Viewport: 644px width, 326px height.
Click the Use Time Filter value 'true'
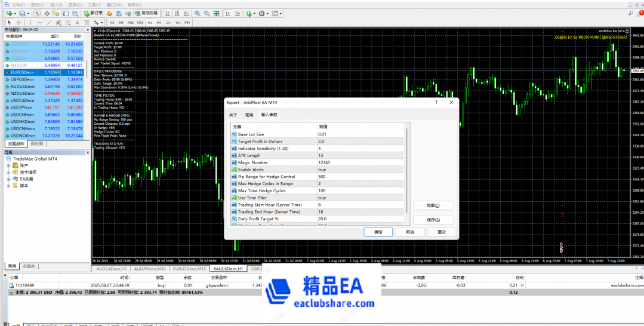[322, 198]
